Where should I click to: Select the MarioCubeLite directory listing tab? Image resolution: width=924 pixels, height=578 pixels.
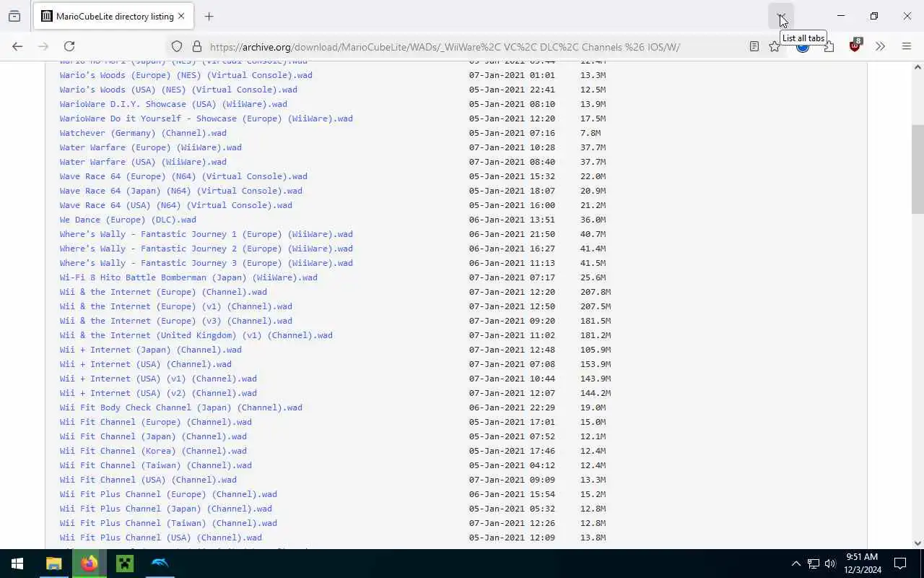coord(112,16)
